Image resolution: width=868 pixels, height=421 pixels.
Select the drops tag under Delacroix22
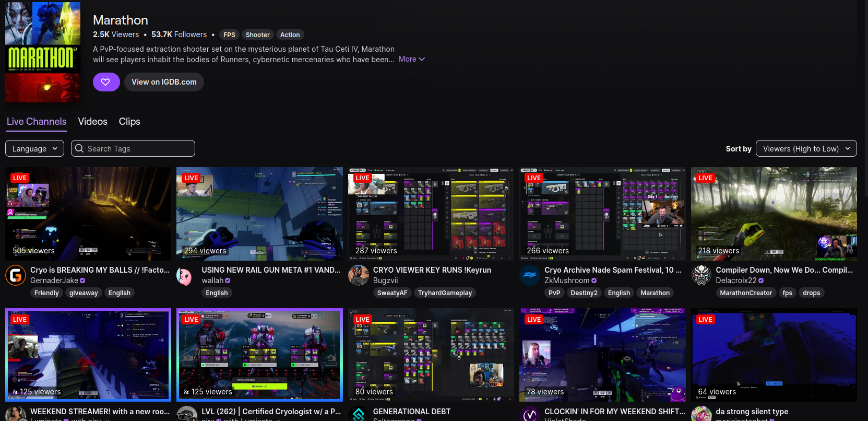click(x=812, y=293)
